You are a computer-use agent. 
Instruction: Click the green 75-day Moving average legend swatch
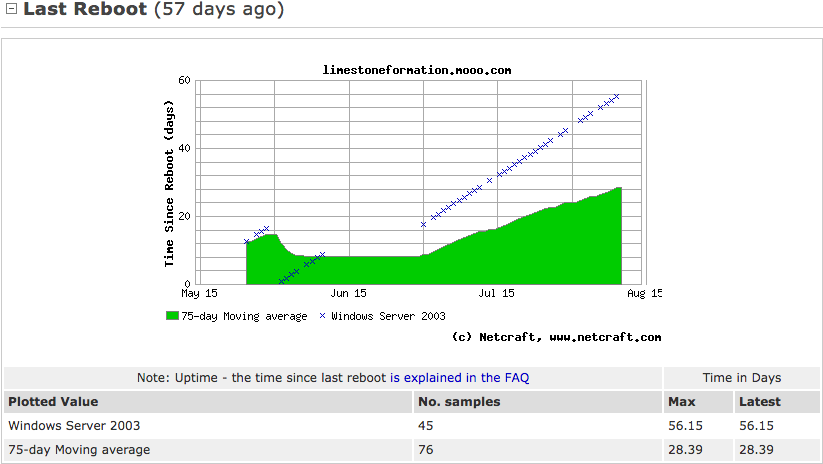click(172, 315)
